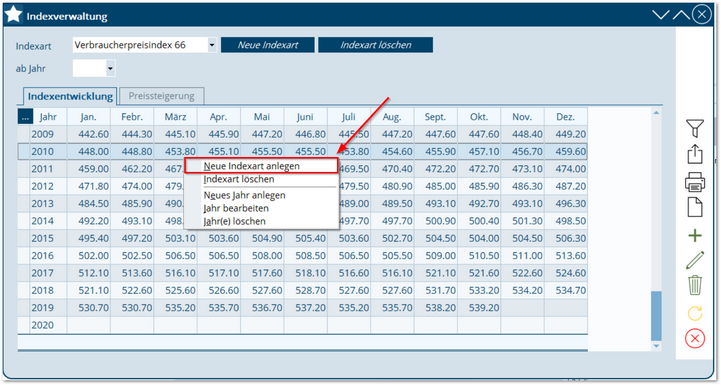Image resolution: width=721 pixels, height=385 pixels.
Task: Click cell value 513.60 for Dez. 2016
Action: (566, 256)
